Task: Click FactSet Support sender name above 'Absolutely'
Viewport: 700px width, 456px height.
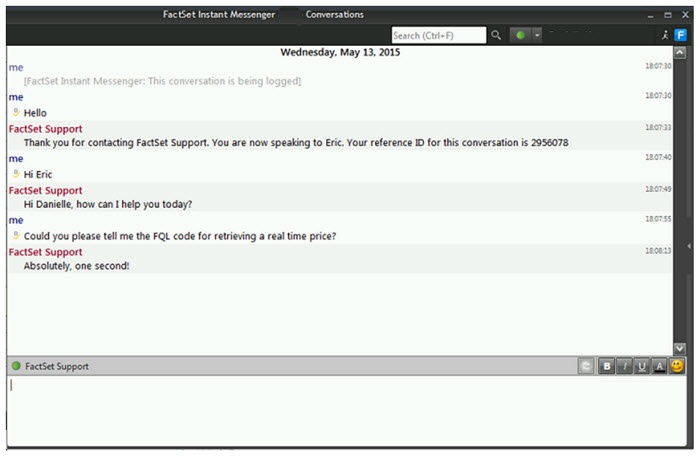Action: click(x=46, y=252)
